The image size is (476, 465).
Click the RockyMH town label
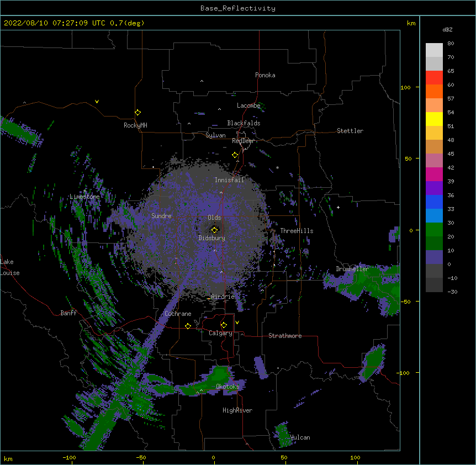coord(135,125)
